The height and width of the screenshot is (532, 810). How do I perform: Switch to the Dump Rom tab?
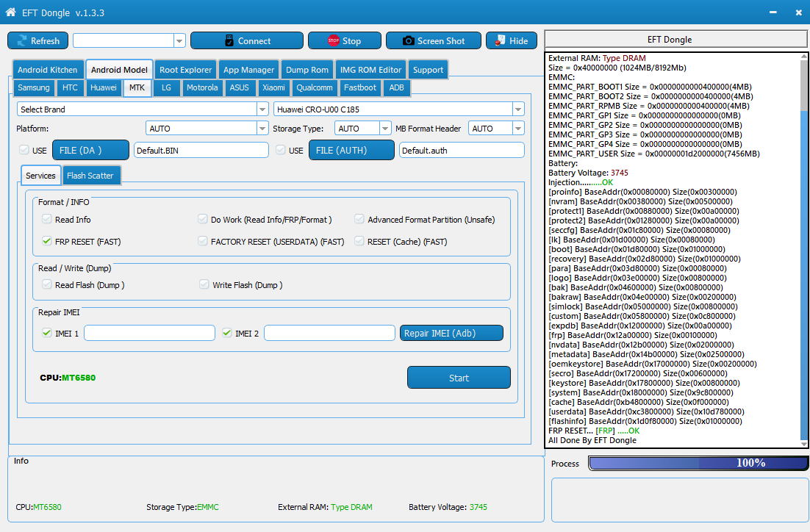click(307, 70)
